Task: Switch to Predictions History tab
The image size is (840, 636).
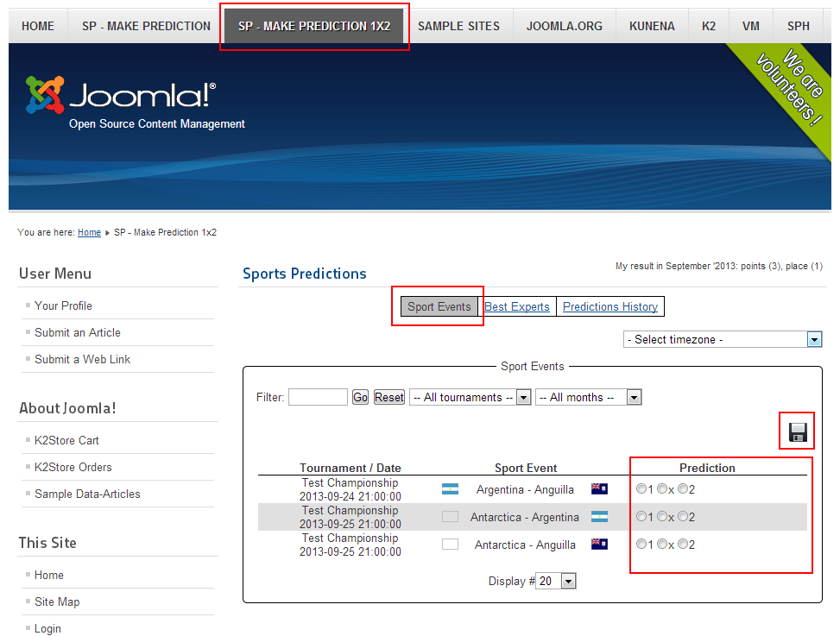Action: [x=610, y=306]
